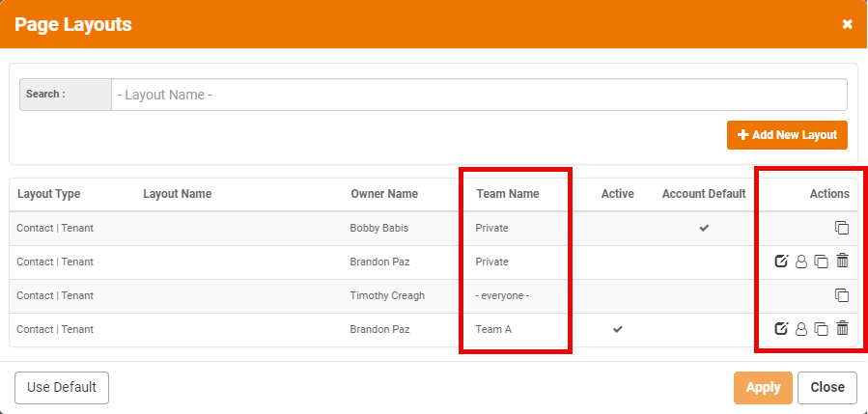Click the Team Name column header
This screenshot has width=868, height=414.
pyautogui.click(x=508, y=194)
